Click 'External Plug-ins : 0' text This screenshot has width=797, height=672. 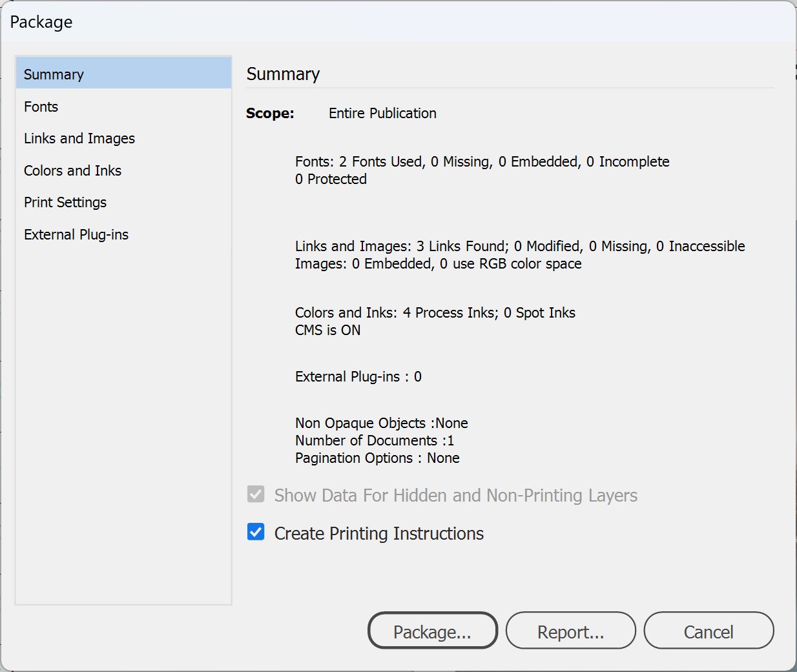click(x=358, y=376)
